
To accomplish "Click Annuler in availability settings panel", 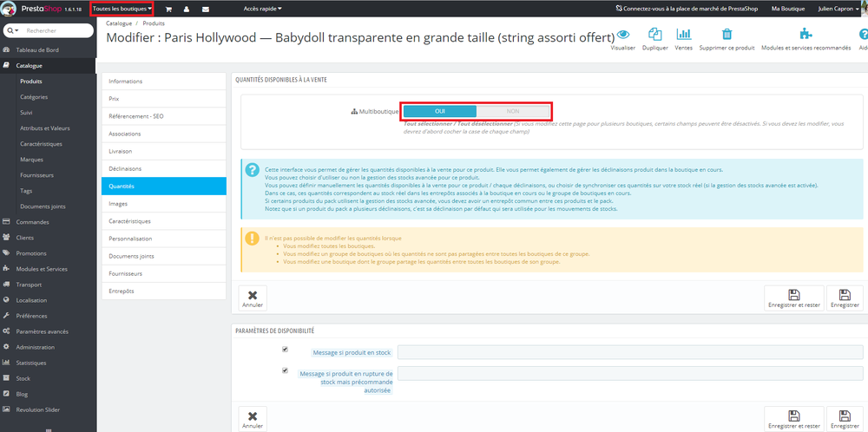I will pyautogui.click(x=253, y=419).
